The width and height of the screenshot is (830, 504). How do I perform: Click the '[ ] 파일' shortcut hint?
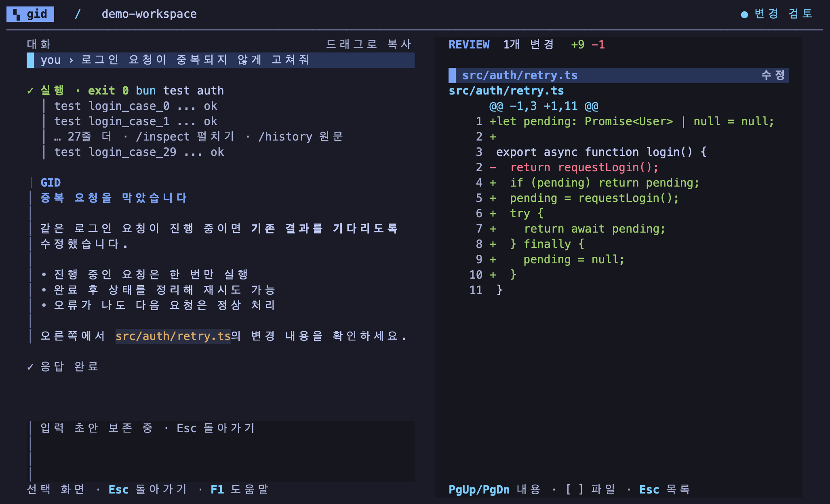[x=590, y=489]
